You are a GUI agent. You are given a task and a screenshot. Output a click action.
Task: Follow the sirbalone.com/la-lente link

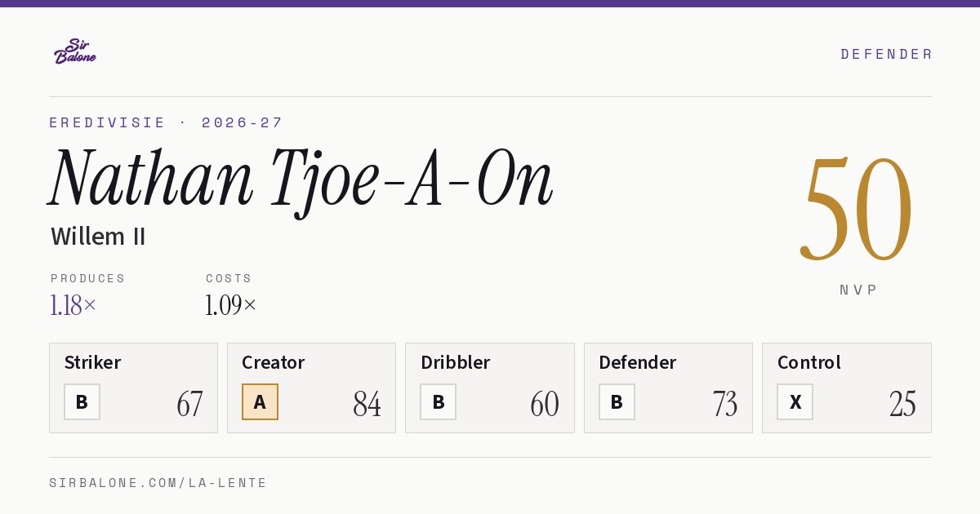point(158,483)
